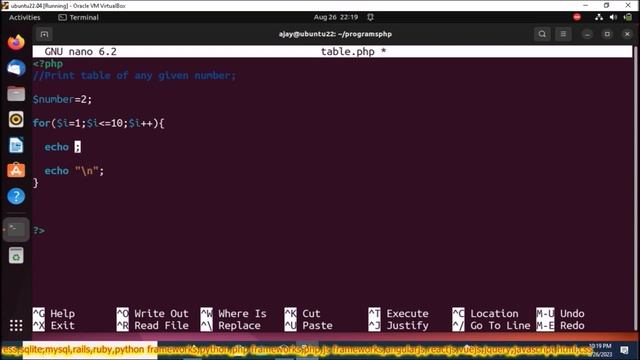Open the Terminal app menu in top bar
Image resolution: width=640 pixels, height=360 pixels.
(x=78, y=17)
